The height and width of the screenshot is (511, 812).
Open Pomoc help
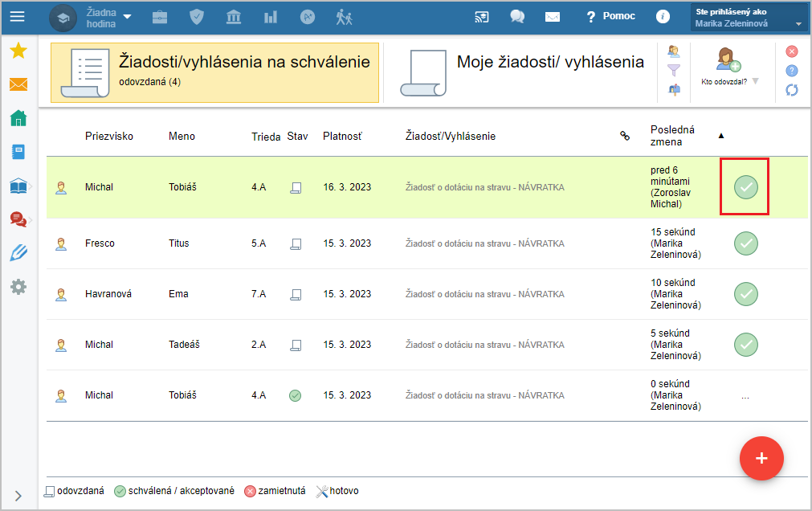click(x=610, y=17)
